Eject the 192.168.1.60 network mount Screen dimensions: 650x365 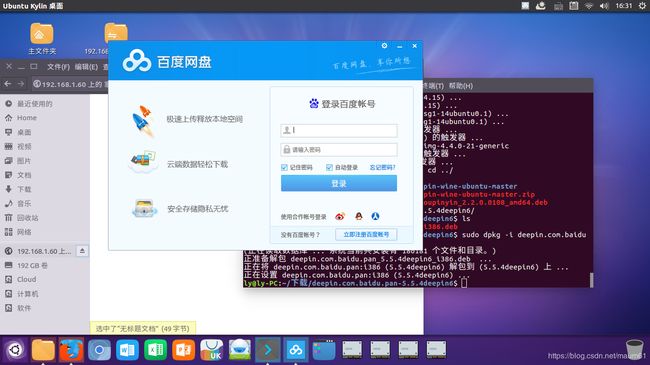82,251
